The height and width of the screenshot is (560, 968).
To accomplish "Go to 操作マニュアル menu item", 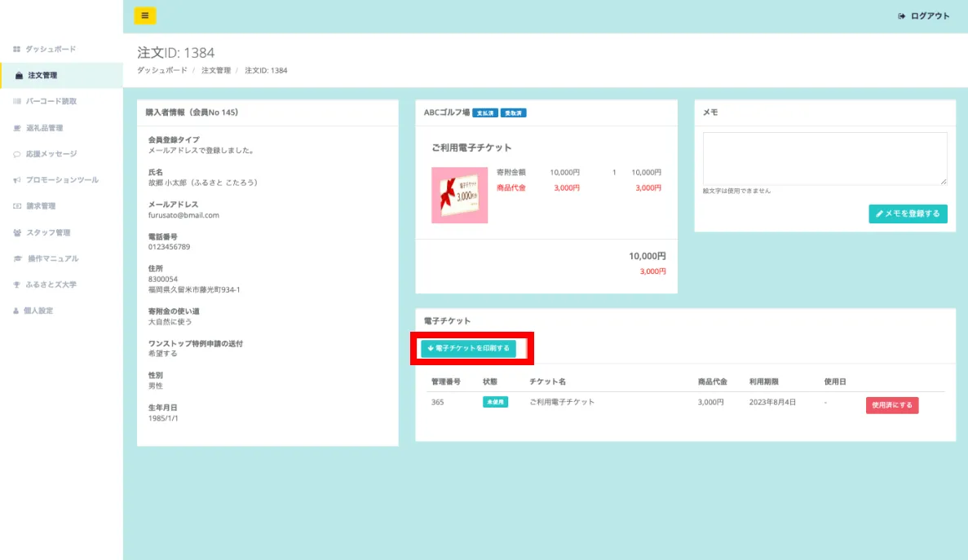I will [x=53, y=258].
